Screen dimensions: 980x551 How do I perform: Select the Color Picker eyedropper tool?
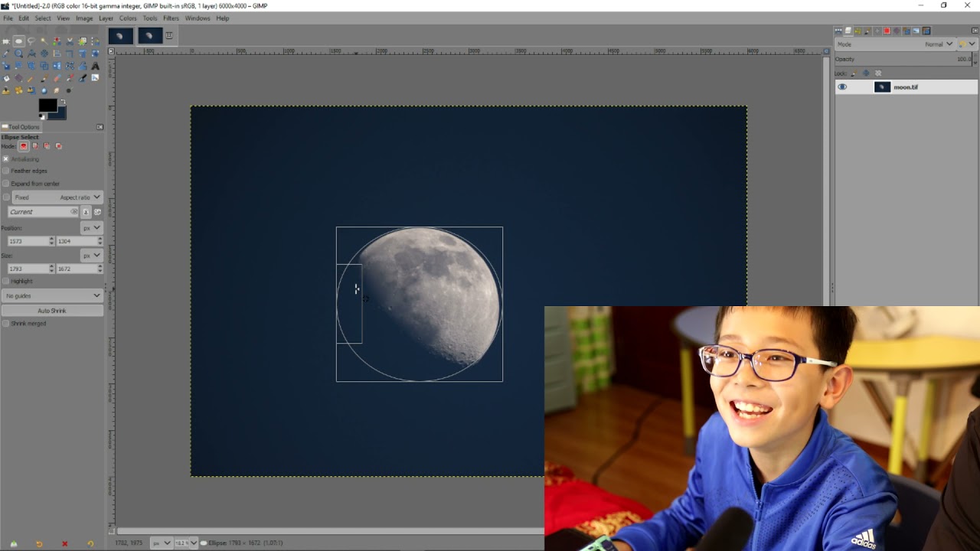point(6,54)
